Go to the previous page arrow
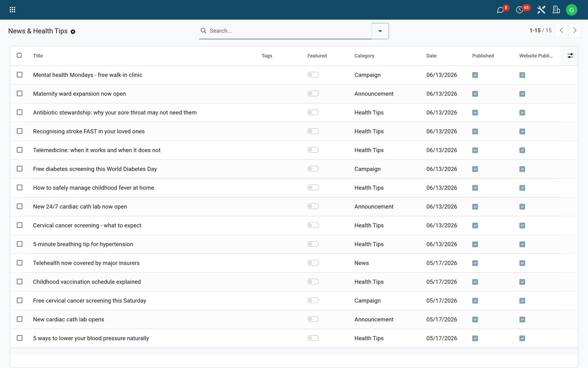 tap(562, 31)
